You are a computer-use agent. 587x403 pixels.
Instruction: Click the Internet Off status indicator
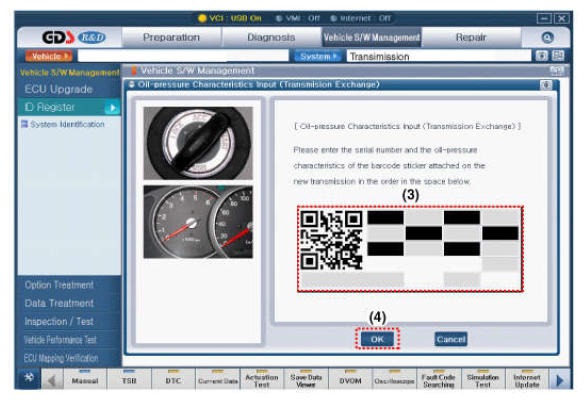[361, 18]
